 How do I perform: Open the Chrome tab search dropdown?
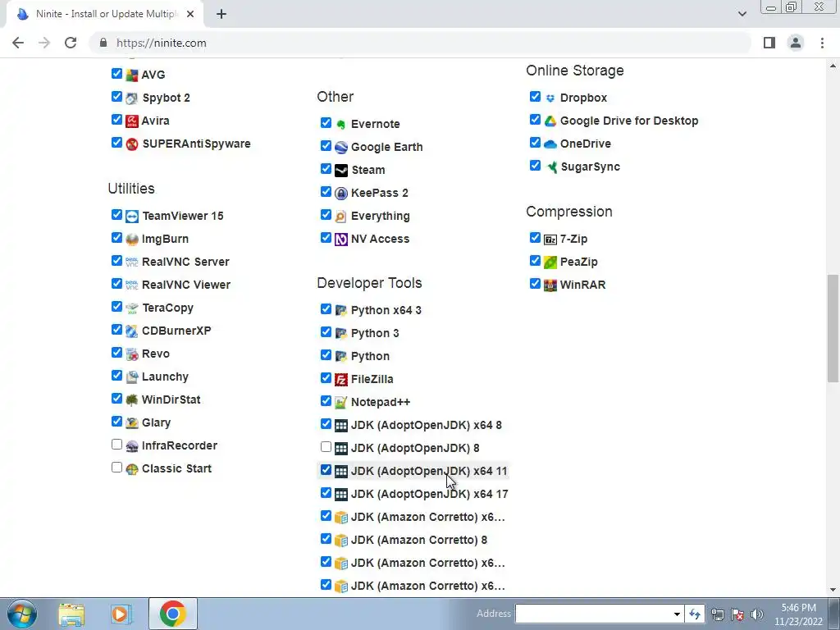(x=742, y=14)
